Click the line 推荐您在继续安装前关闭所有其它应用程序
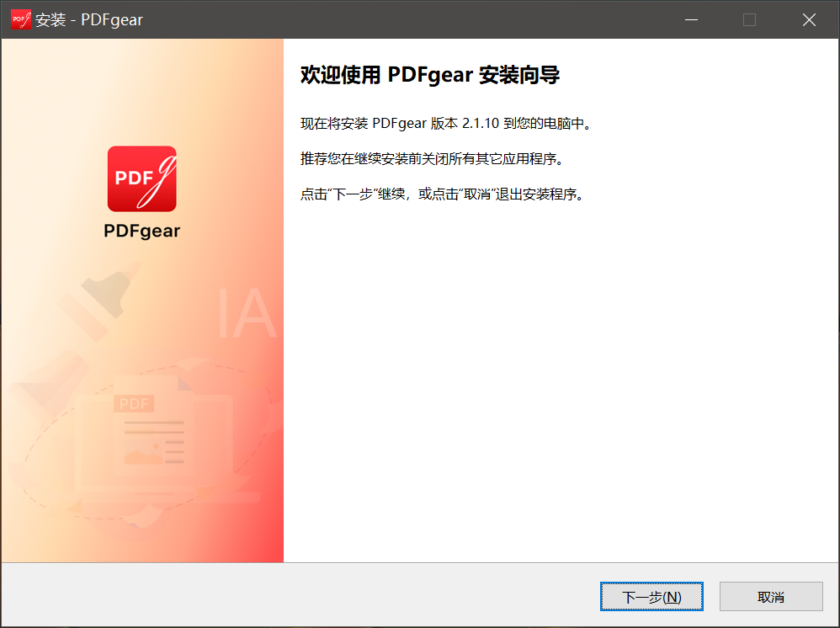This screenshot has height=628, width=840. [x=433, y=158]
